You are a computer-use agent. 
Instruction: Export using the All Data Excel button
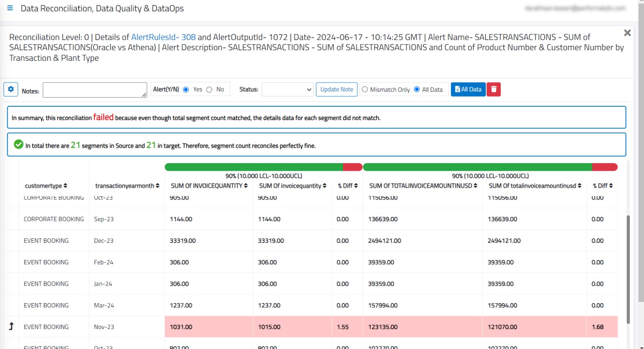(468, 89)
